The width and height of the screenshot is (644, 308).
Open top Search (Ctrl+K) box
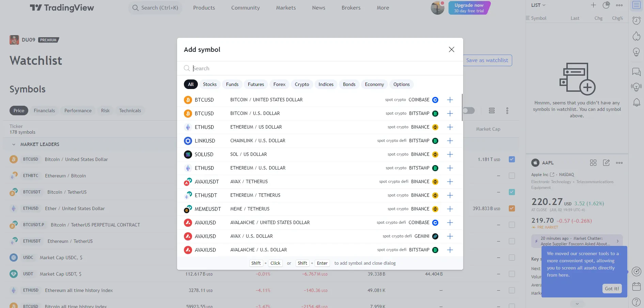click(x=155, y=8)
